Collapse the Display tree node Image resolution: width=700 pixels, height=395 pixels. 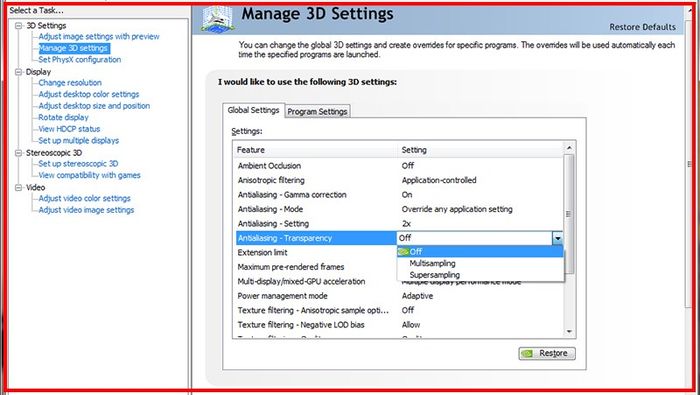click(x=18, y=72)
